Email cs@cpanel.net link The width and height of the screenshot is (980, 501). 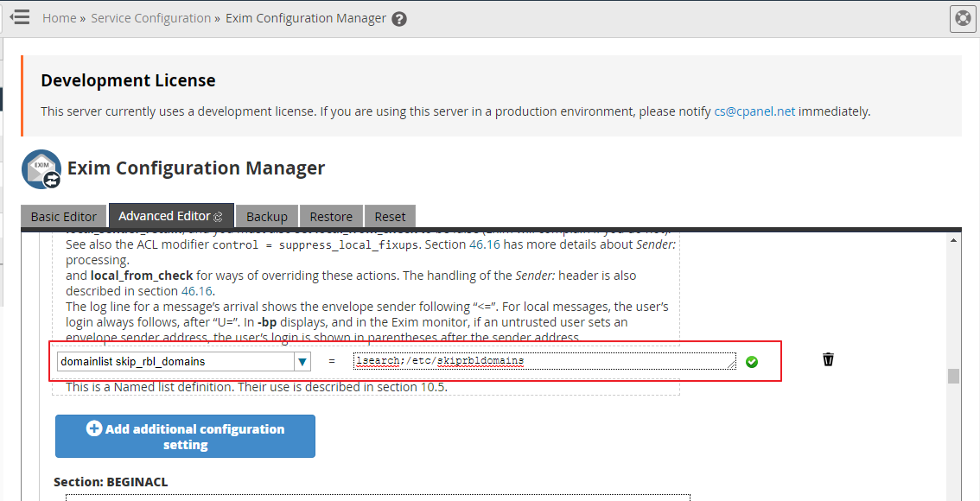click(754, 111)
